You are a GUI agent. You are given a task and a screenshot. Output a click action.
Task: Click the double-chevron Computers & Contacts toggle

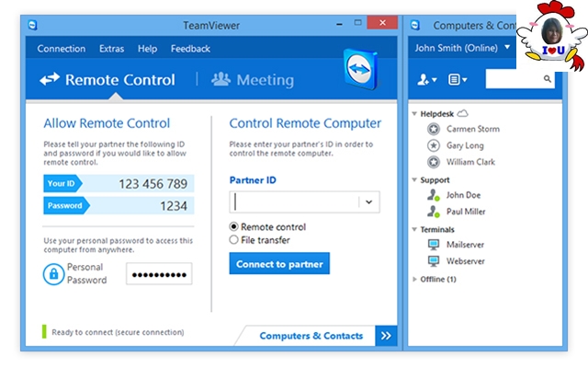(x=386, y=335)
